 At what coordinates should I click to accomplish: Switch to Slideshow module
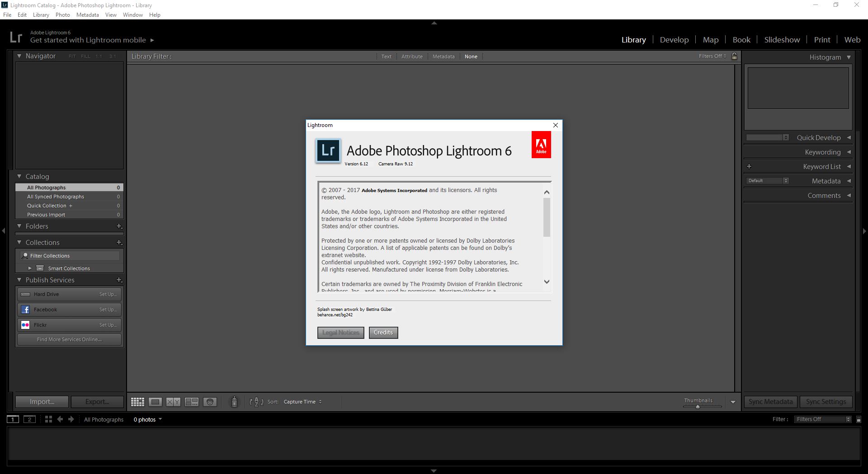pyautogui.click(x=782, y=40)
